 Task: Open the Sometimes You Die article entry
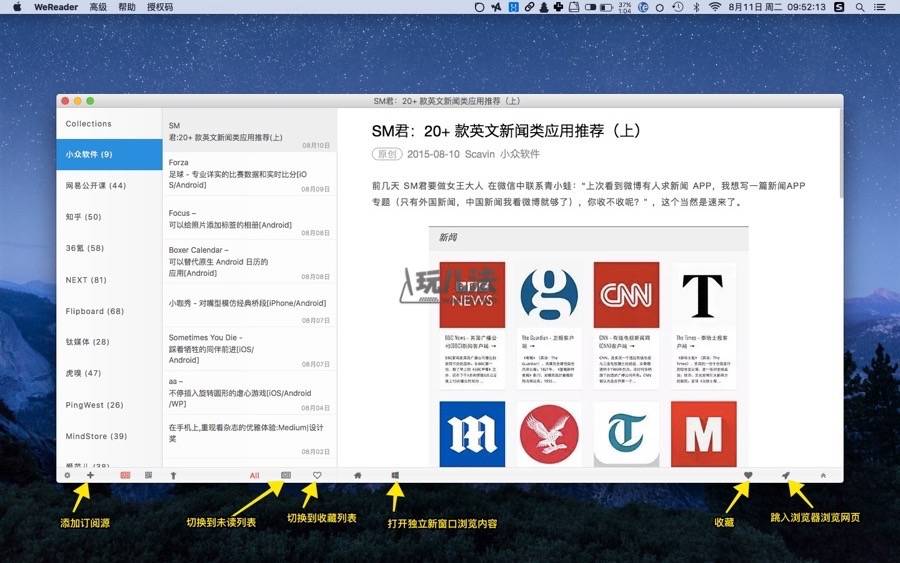pos(249,349)
